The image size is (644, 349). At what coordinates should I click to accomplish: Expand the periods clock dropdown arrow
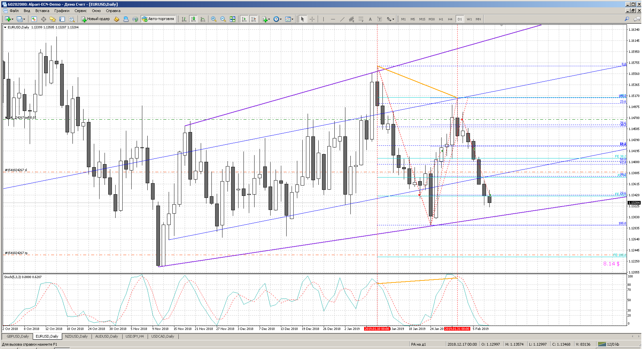pos(281,19)
